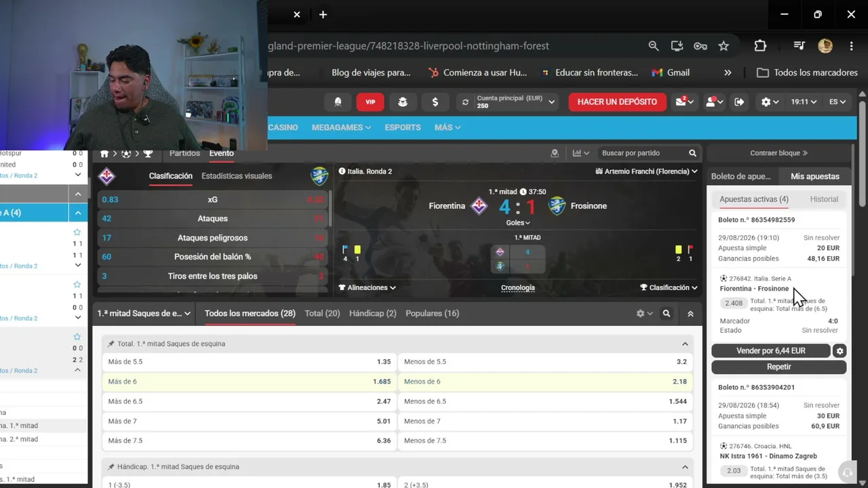Screen dimensions: 868x488
Task: Bet on Menos de 6 at 2.18
Action: tap(545, 382)
